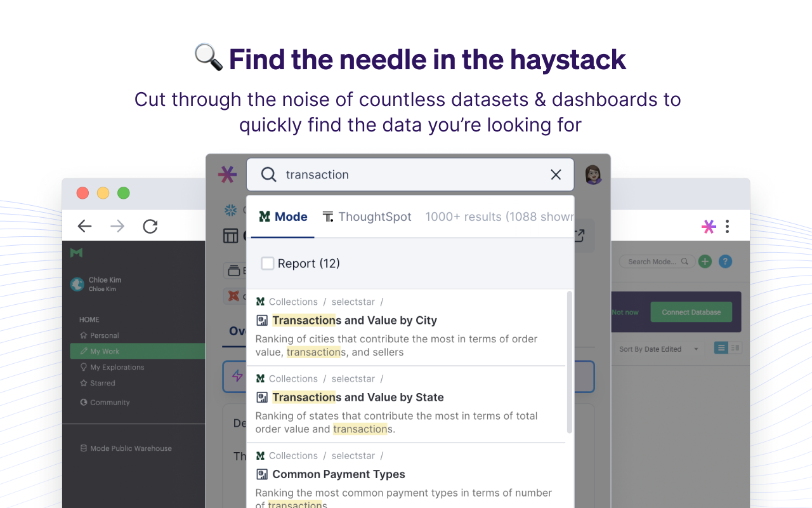Click the 'Collections' breadcrumb above 'Common Payment Types'
This screenshot has width=812, height=508.
tap(293, 455)
